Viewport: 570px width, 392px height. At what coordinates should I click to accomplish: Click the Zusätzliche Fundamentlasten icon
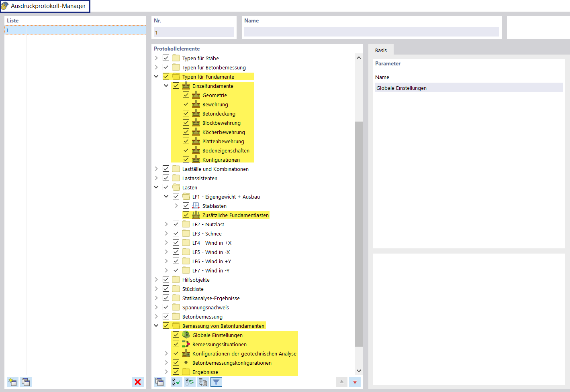point(196,215)
